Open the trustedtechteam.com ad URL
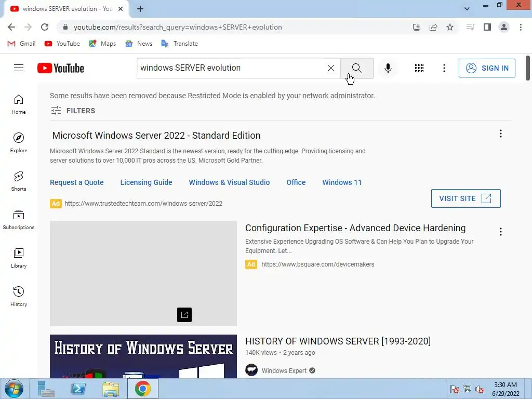The image size is (532, 399). (143, 204)
